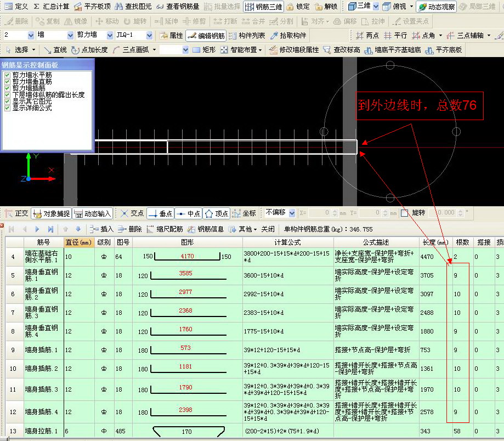Click 缩尺配筋 button
The width and height of the screenshot is (504, 441).
click(x=165, y=229)
